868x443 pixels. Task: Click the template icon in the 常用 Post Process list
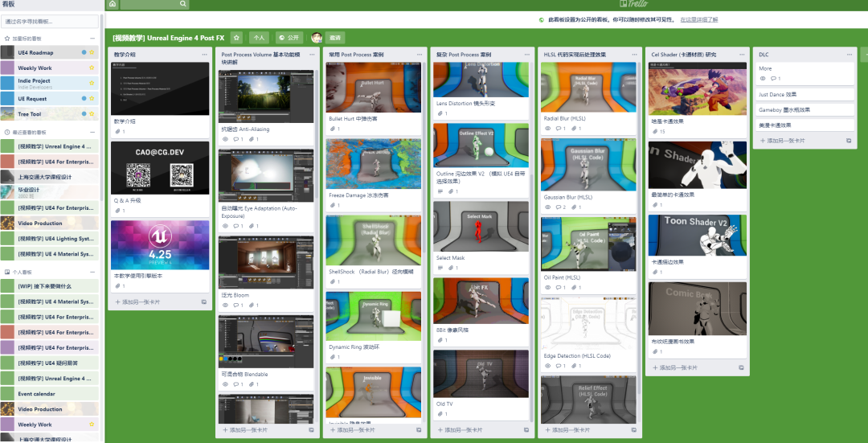(x=419, y=429)
